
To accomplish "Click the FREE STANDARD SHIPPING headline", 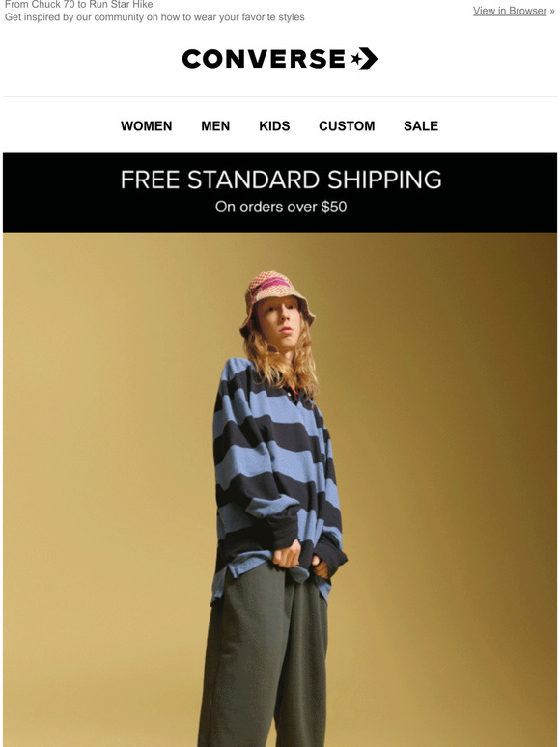I will coord(281,180).
